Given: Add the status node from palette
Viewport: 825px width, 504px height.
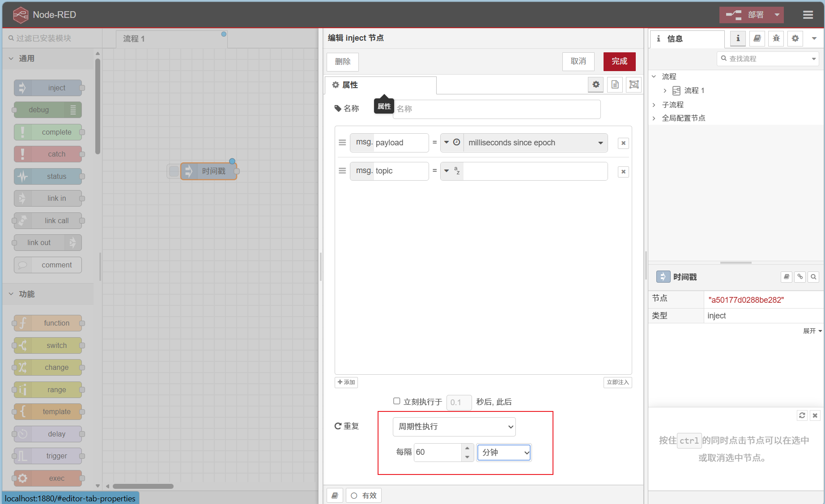Looking at the screenshot, I should [48, 177].
